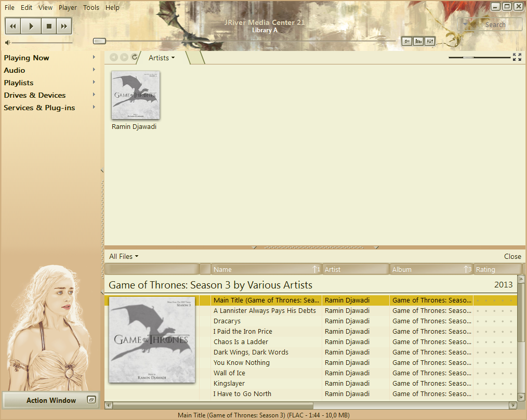Select the track Wall of Ice
This screenshot has width=527, height=420.
(229, 373)
